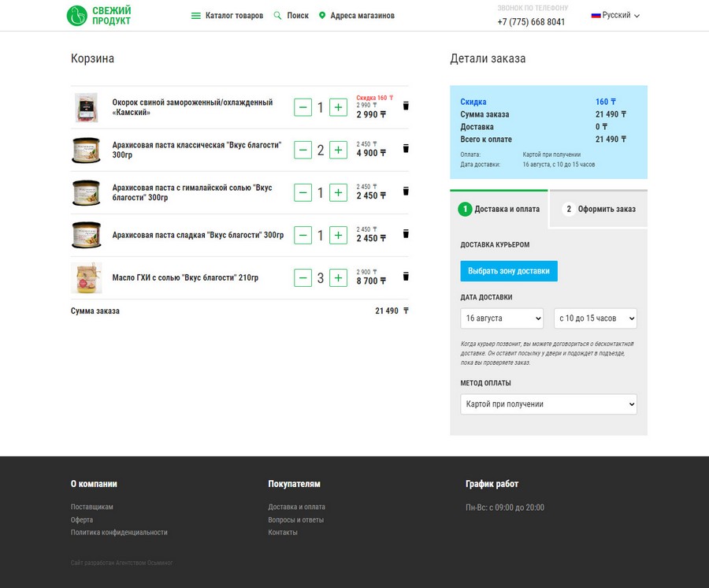Open the 16 августа date dropdown
The height and width of the screenshot is (588, 709).
coord(502,318)
